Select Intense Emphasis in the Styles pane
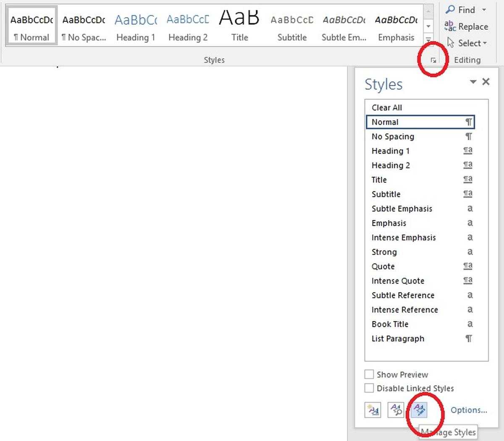504x441 pixels. pyautogui.click(x=420, y=237)
